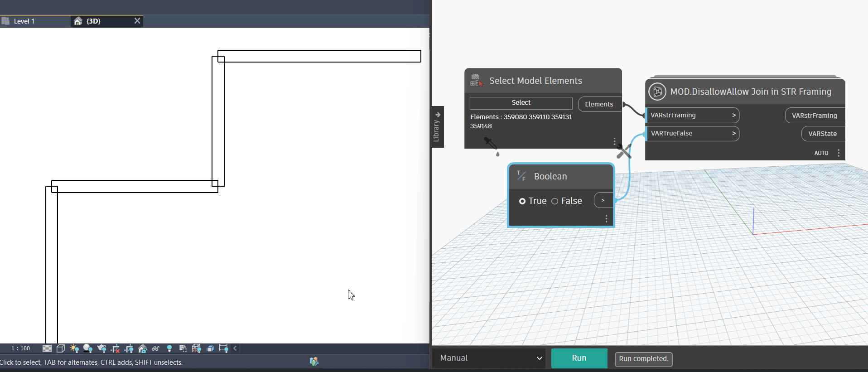The height and width of the screenshot is (372, 868).
Task: Click the Level 1 tab floor plan icon
Action: point(5,21)
